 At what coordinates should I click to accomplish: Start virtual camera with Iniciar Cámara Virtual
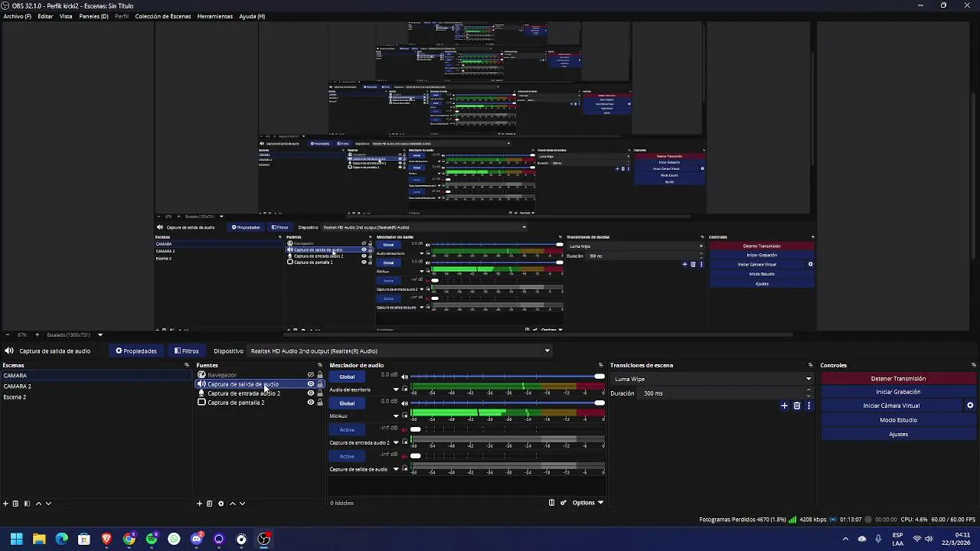(x=891, y=406)
